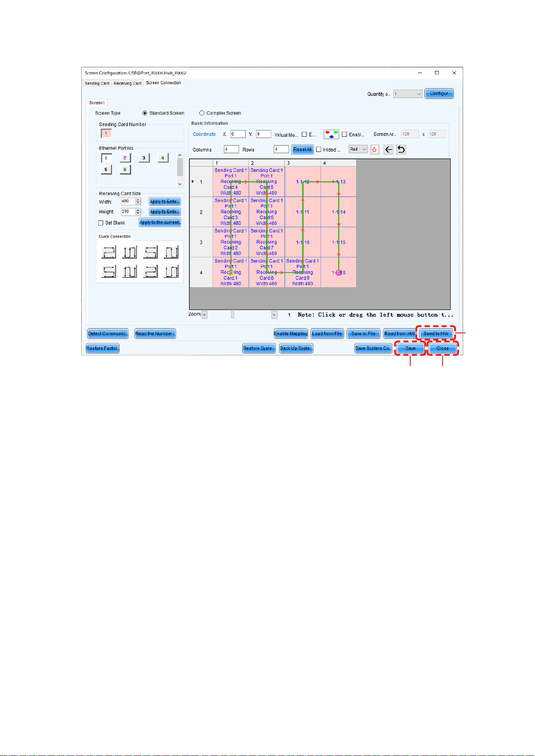Click the ResetAll button
The image size is (535, 756).
303,149
